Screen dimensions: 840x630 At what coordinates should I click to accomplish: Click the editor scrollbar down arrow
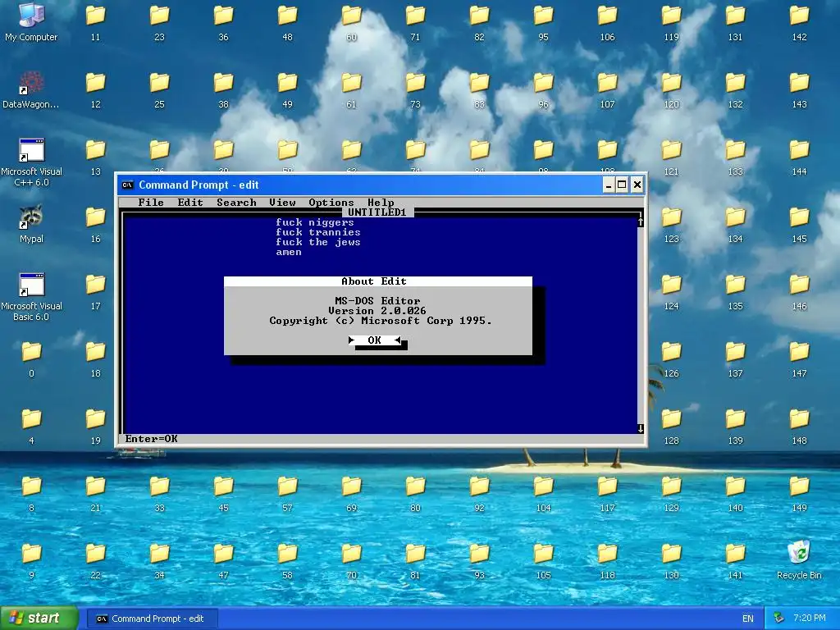(x=640, y=428)
